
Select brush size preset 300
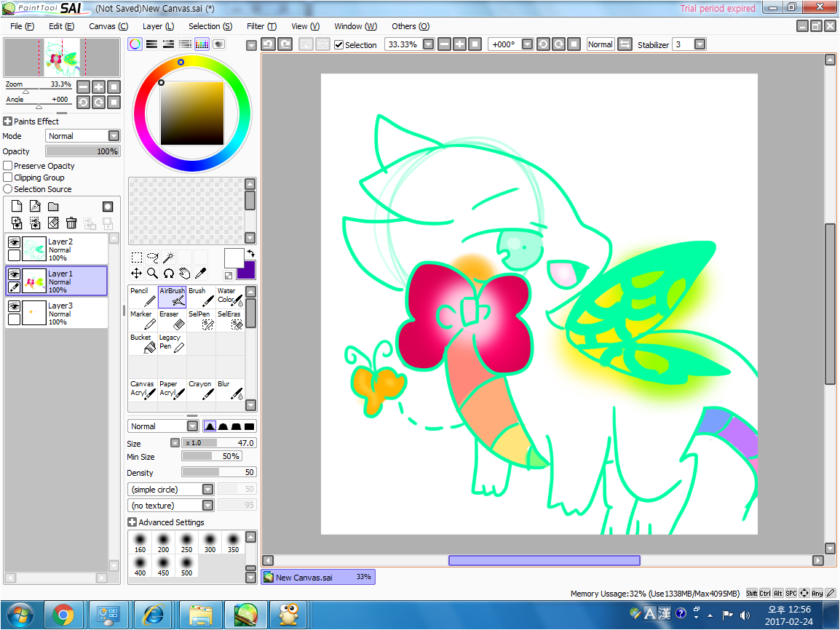(210, 542)
